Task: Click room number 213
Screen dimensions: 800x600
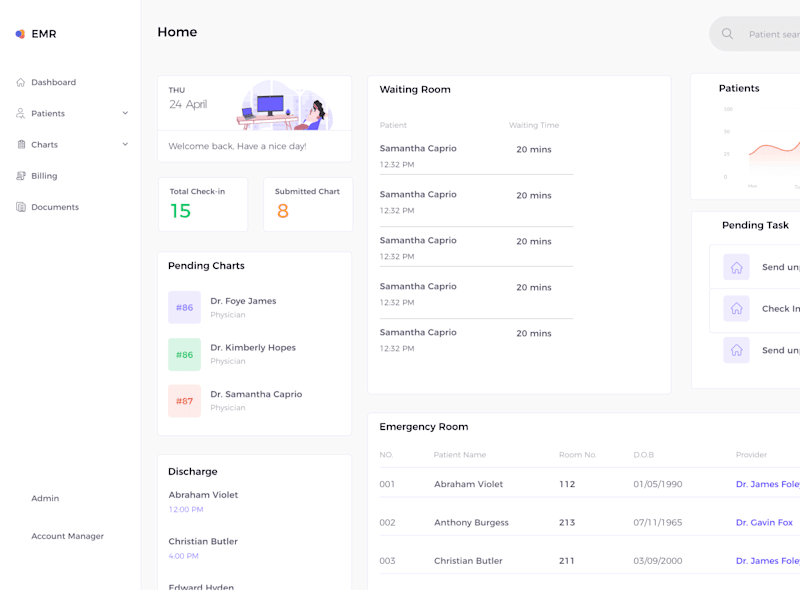Action: [x=567, y=522]
